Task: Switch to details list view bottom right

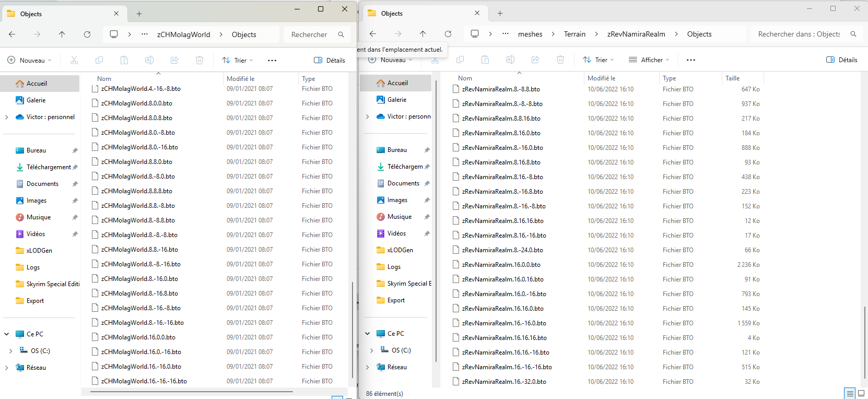Action: 850,393
